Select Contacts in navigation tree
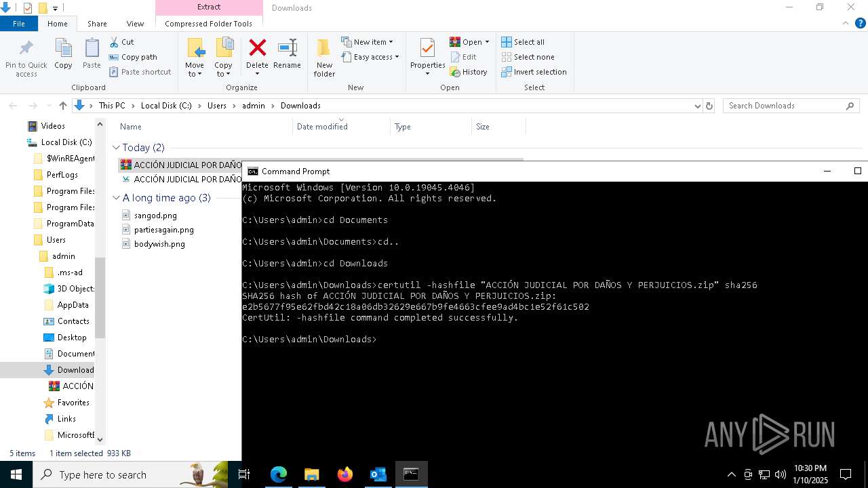This screenshot has width=868, height=488. click(73, 321)
